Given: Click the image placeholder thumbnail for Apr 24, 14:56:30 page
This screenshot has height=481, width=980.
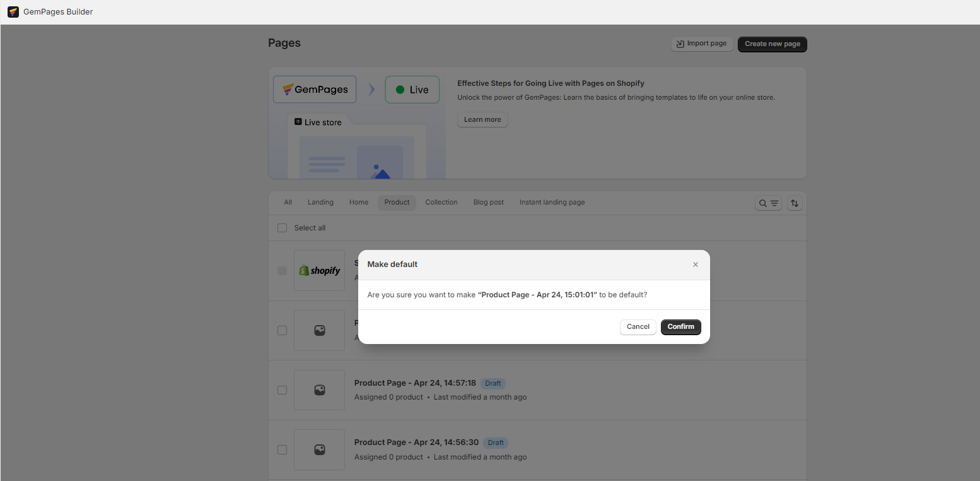Looking at the screenshot, I should pyautogui.click(x=319, y=449).
